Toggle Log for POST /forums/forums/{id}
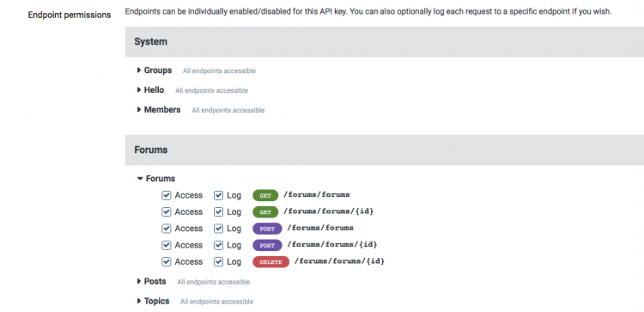This screenshot has width=644, height=312. click(218, 245)
